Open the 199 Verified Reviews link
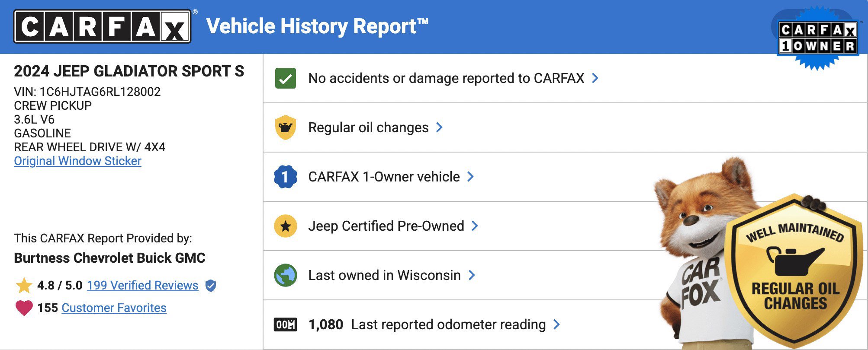 (x=142, y=286)
